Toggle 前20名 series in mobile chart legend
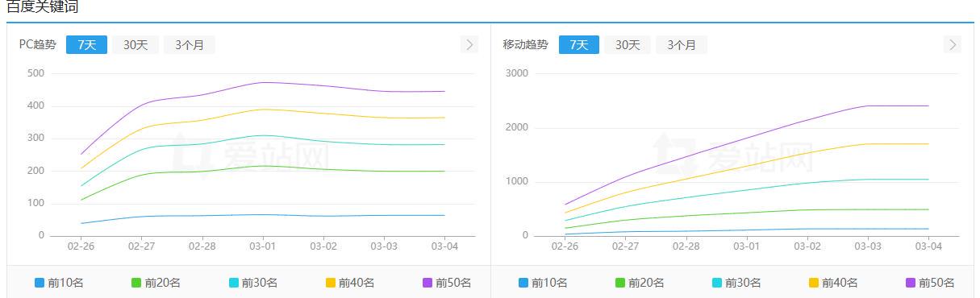 pos(640,283)
